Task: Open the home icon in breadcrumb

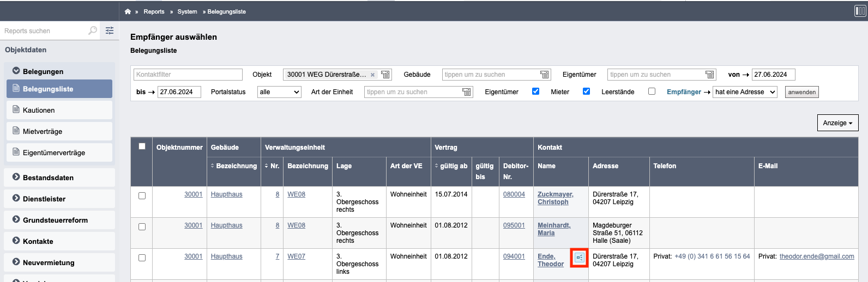Action: (x=128, y=11)
